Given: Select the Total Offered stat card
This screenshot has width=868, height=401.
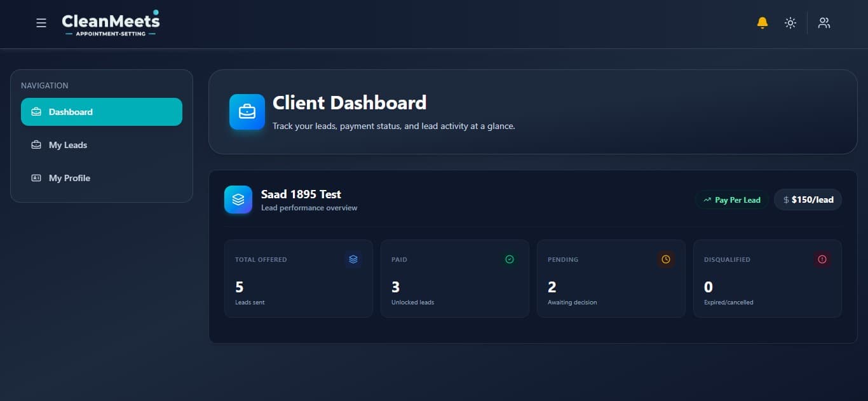Looking at the screenshot, I should (299, 278).
